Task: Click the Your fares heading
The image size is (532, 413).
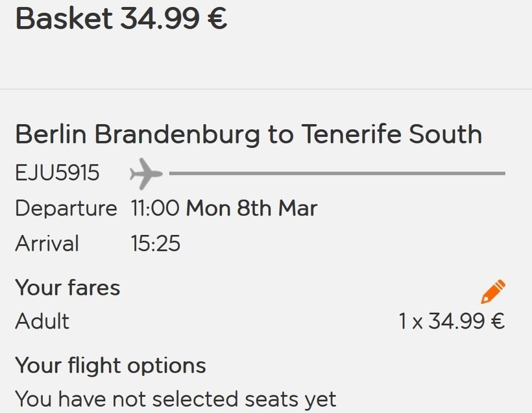Action: coord(67,287)
